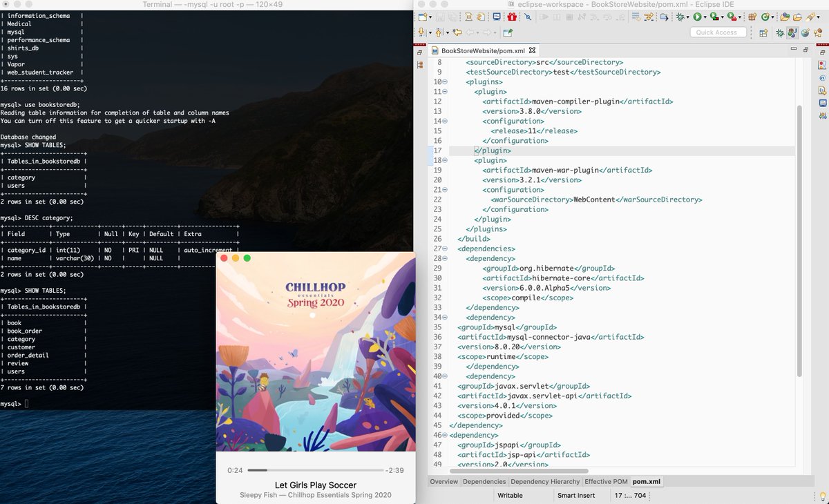Run the Coverage tool from the toolbar
This screenshot has height=504, width=829.
(x=714, y=17)
